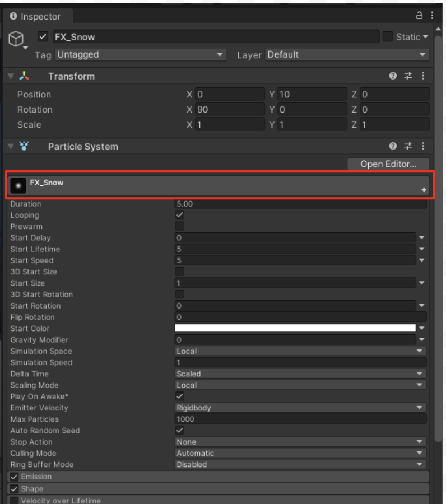Click the Inspector lock icon
446x504 pixels.
[419, 15]
